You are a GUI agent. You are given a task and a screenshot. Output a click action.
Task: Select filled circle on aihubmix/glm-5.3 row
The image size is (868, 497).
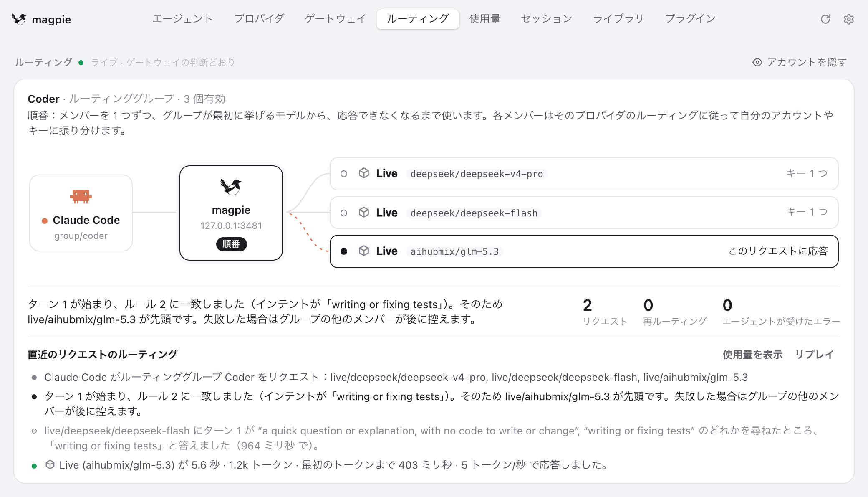click(x=344, y=251)
